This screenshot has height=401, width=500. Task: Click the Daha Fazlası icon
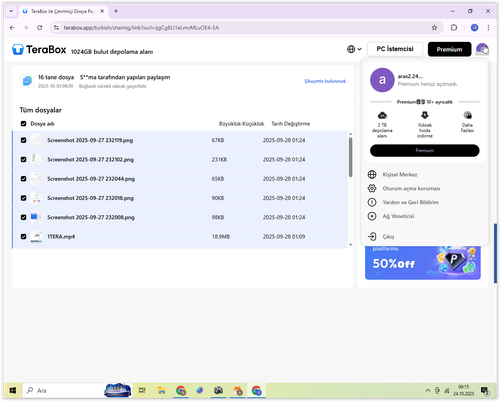pyautogui.click(x=467, y=115)
